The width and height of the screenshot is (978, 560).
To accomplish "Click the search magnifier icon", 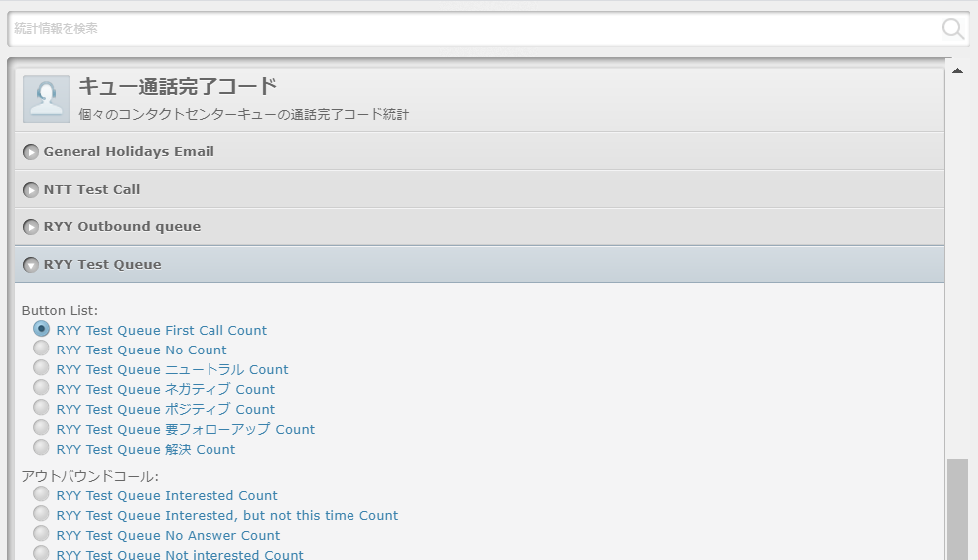I will [952, 28].
